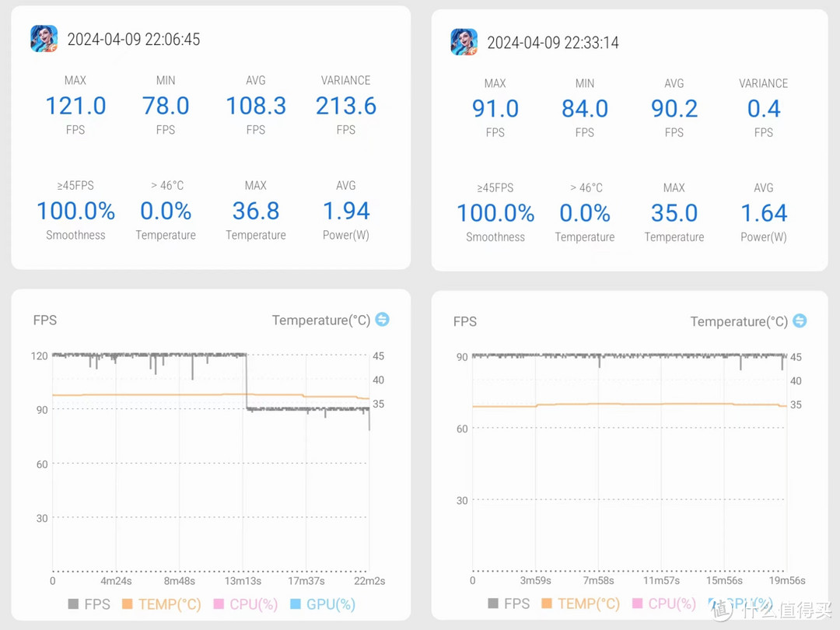Click the blue GPU legend color swatch, left chart
The height and width of the screenshot is (630, 840).
coord(295,604)
